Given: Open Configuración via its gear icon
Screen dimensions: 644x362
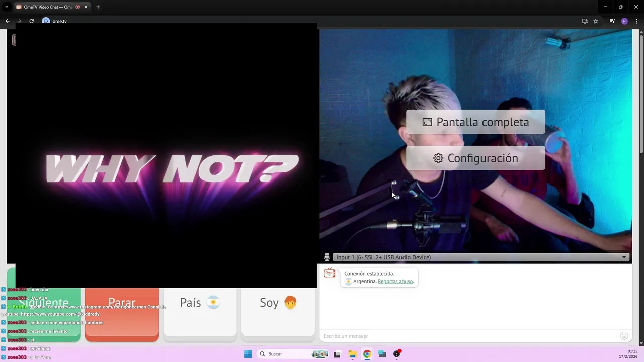Looking at the screenshot, I should point(438,158).
